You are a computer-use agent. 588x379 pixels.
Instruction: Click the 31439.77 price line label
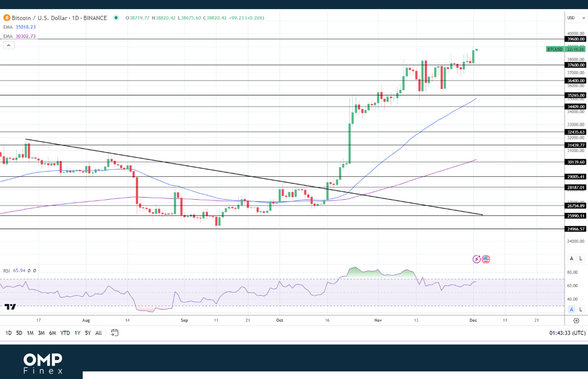576,145
